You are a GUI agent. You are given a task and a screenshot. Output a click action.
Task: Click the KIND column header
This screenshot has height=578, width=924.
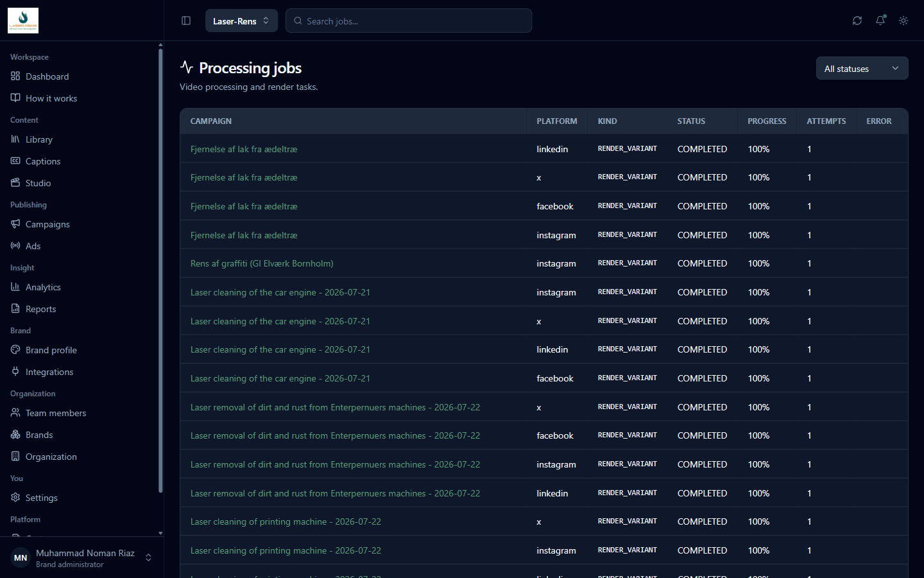tap(608, 121)
